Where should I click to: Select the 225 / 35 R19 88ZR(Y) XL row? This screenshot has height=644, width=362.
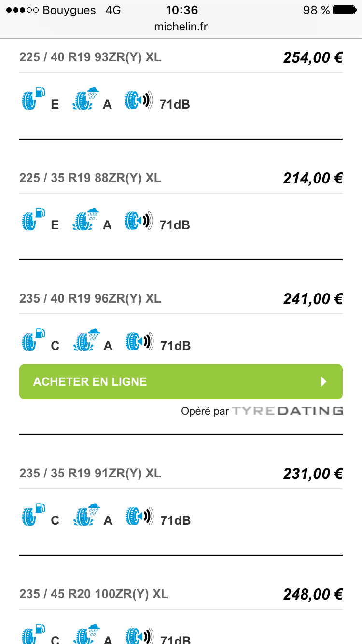coord(90,178)
